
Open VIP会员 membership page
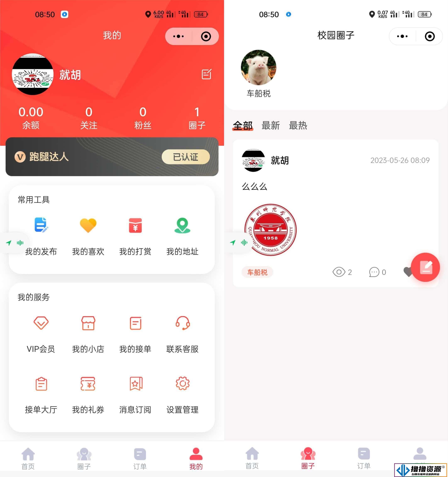(41, 332)
